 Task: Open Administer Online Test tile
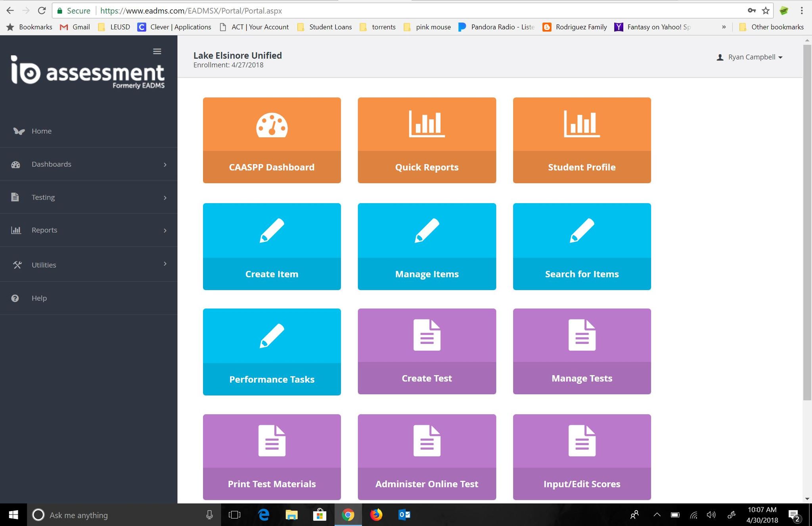pos(427,457)
